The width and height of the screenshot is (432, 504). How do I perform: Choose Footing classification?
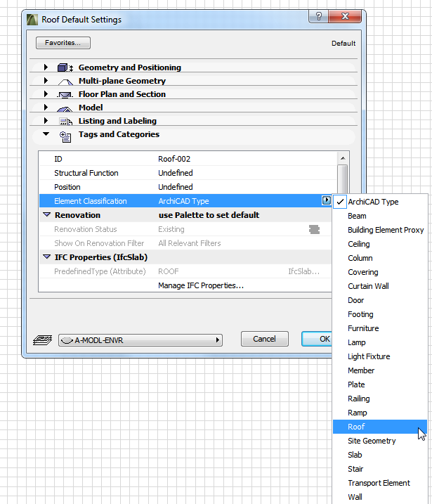click(380, 314)
